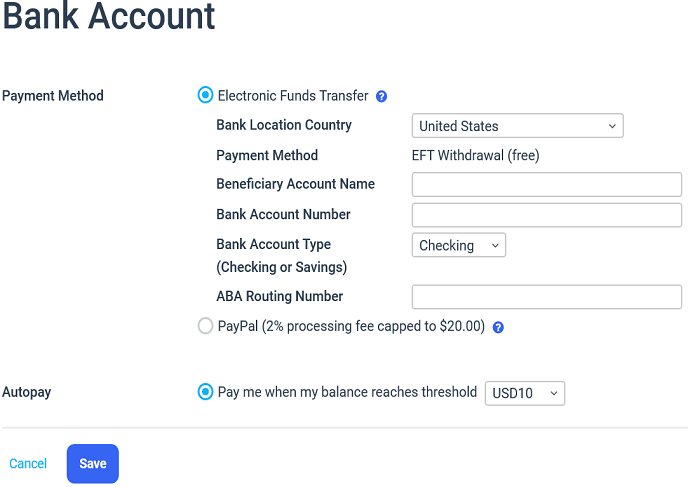The width and height of the screenshot is (688, 487).
Task: Click help icon next to PayPal option
Action: (498, 327)
